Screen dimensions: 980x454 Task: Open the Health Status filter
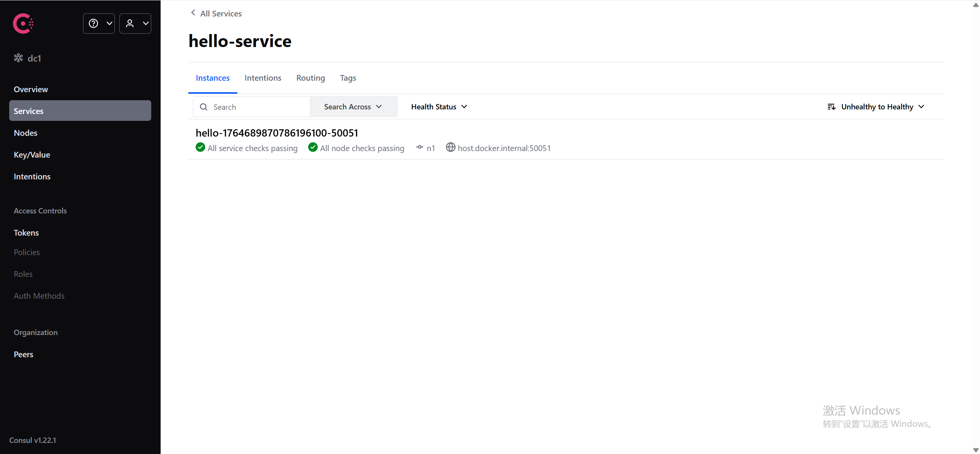[x=439, y=107]
